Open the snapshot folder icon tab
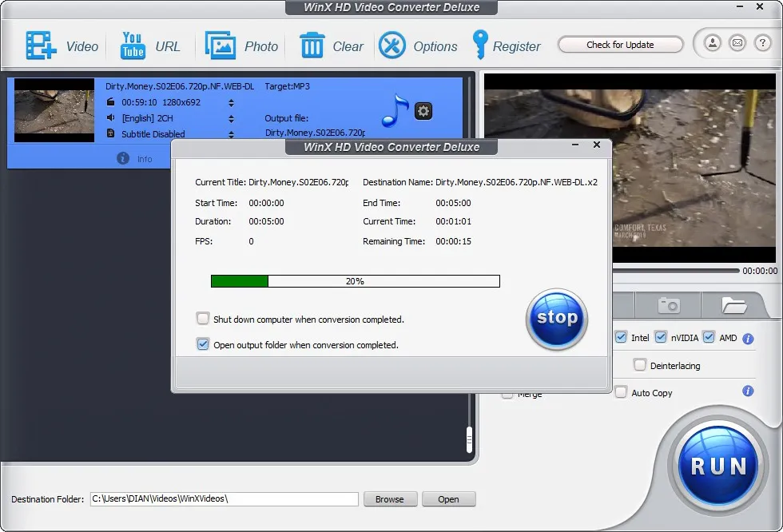Viewport: 783px width, 532px height. pos(733,305)
